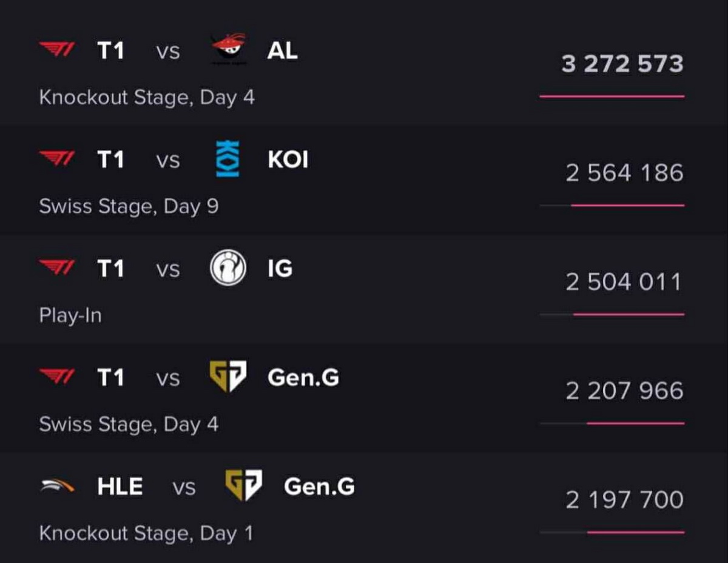Click the Invictus Gaming (IG) logo
728x563 pixels.
(x=227, y=268)
